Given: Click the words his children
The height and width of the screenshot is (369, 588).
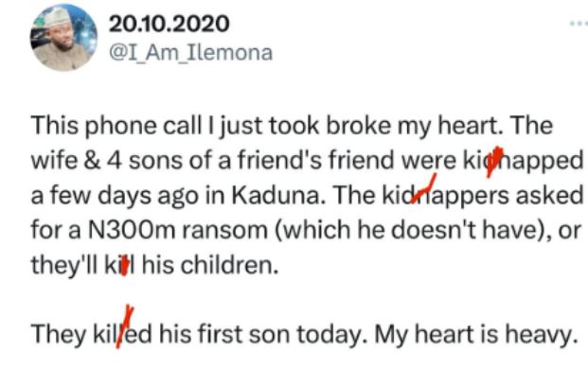Looking at the screenshot, I should coord(210,265).
